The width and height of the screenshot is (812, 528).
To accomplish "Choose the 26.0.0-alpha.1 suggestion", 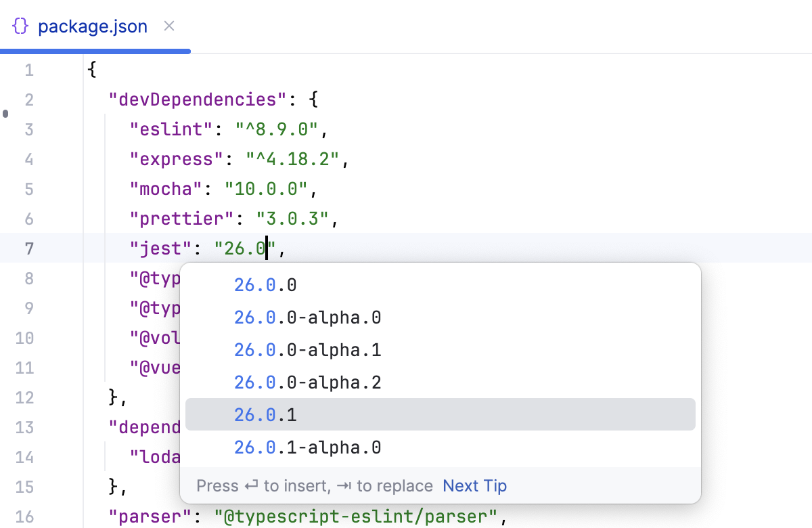I will point(308,349).
